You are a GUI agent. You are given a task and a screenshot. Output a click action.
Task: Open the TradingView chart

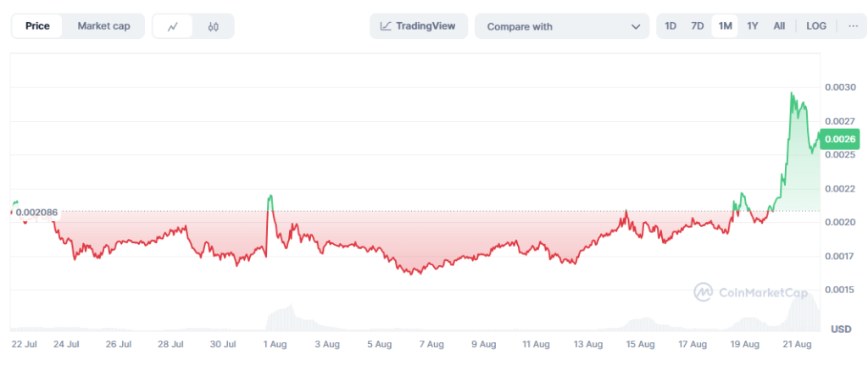(x=418, y=26)
